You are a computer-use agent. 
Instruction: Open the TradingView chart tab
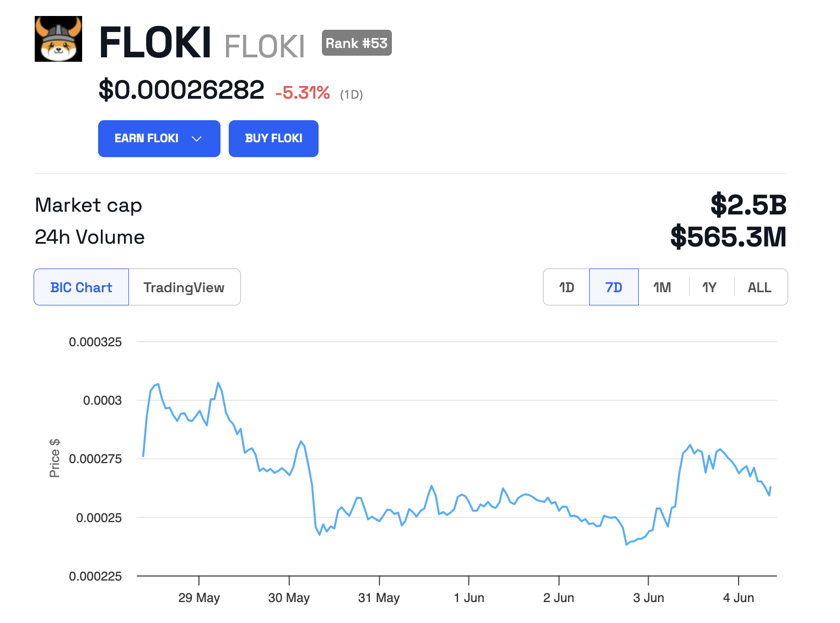[184, 287]
